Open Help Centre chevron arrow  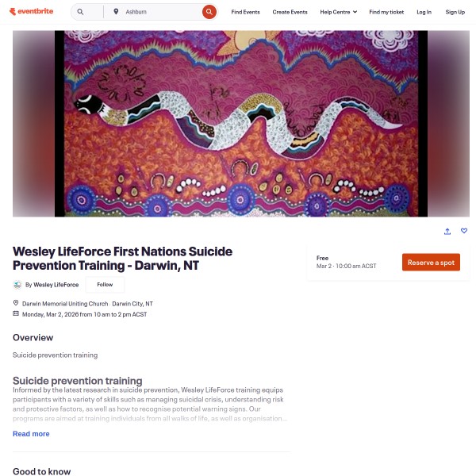[355, 12]
